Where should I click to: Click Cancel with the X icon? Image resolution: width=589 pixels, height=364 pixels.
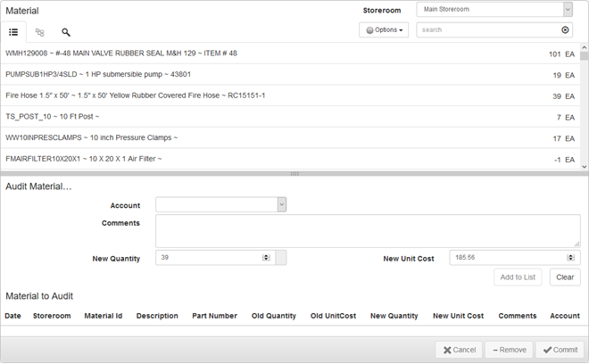(459, 350)
